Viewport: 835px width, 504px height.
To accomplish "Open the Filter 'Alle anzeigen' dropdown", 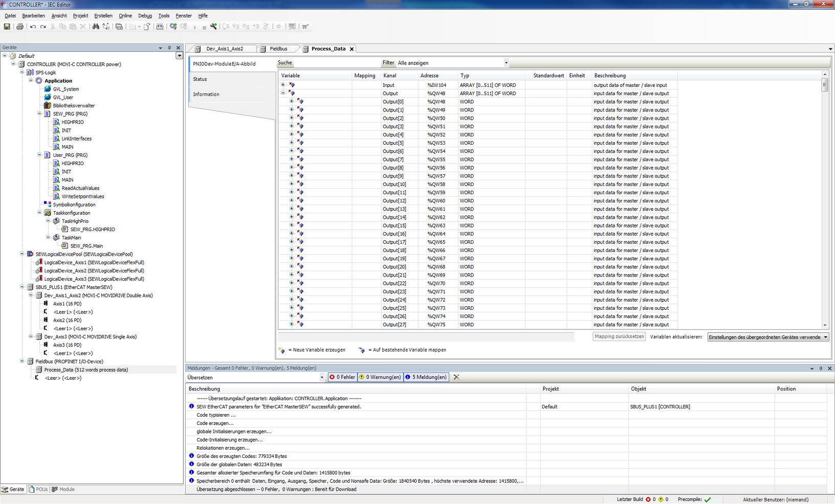I will pos(506,63).
